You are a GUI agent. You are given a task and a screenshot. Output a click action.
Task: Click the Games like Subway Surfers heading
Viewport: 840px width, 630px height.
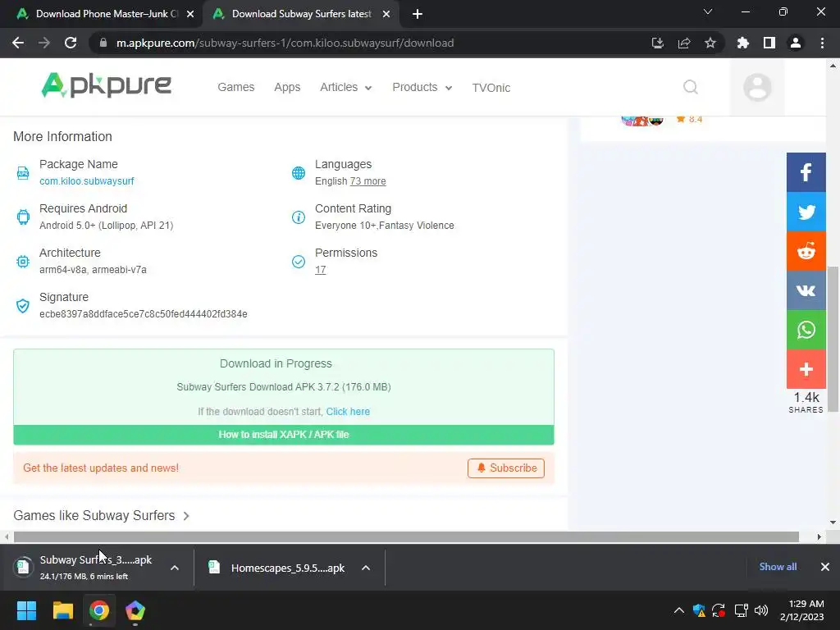(x=94, y=515)
